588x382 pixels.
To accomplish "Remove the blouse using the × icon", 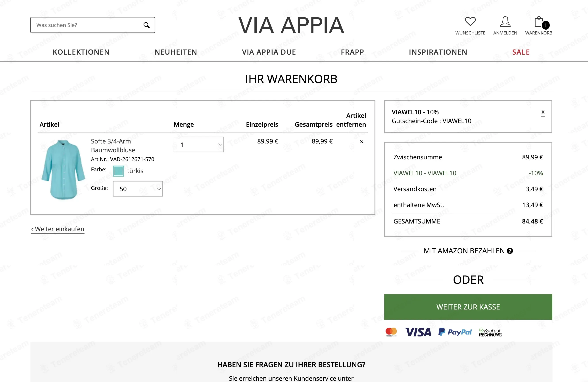I will [x=361, y=141].
